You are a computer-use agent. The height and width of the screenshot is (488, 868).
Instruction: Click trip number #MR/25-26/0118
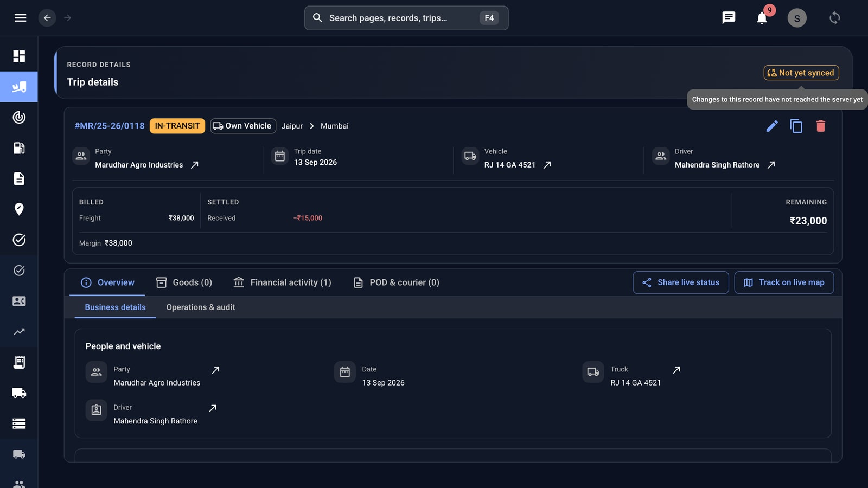click(110, 126)
